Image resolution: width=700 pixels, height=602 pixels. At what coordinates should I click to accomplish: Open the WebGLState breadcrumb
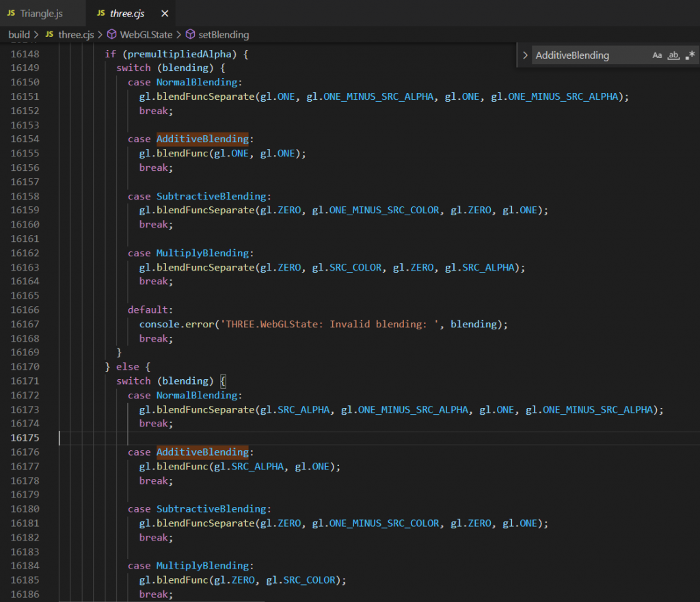point(146,35)
